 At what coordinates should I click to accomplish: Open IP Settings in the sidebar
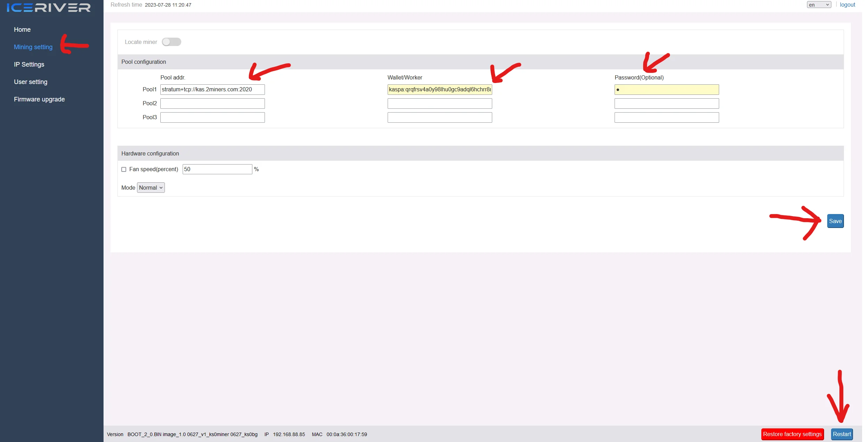(29, 64)
